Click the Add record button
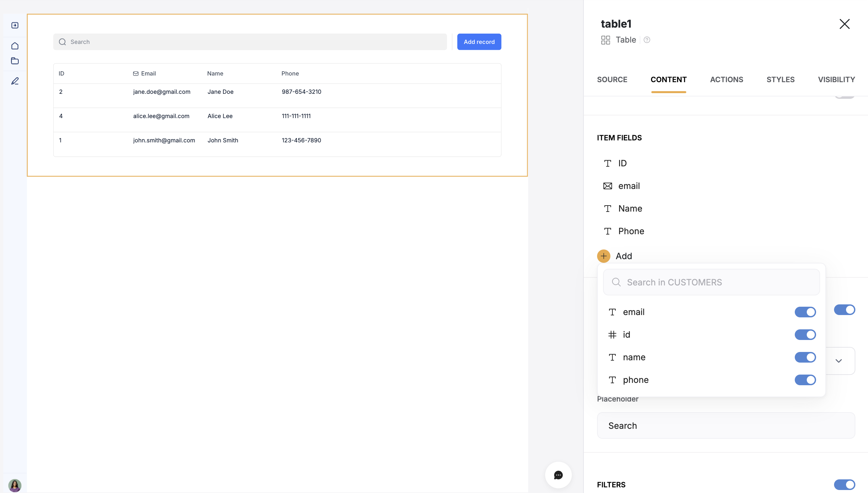This screenshot has height=493, width=868. 479,42
